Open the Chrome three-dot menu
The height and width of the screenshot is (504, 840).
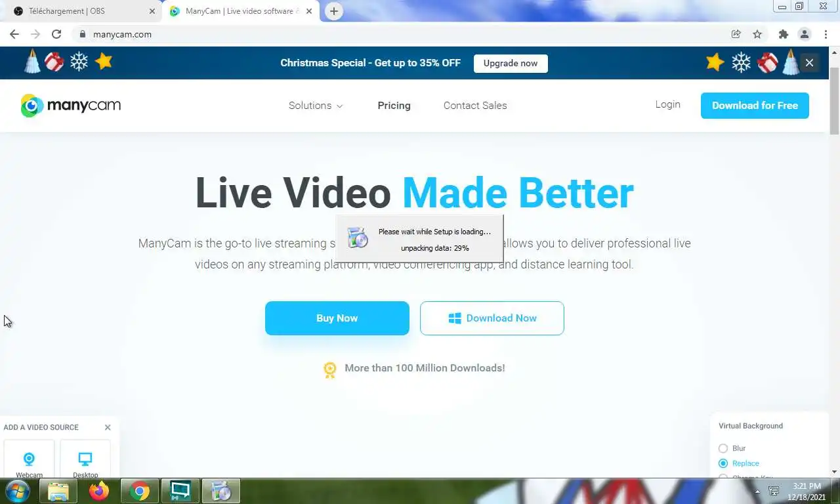click(826, 34)
